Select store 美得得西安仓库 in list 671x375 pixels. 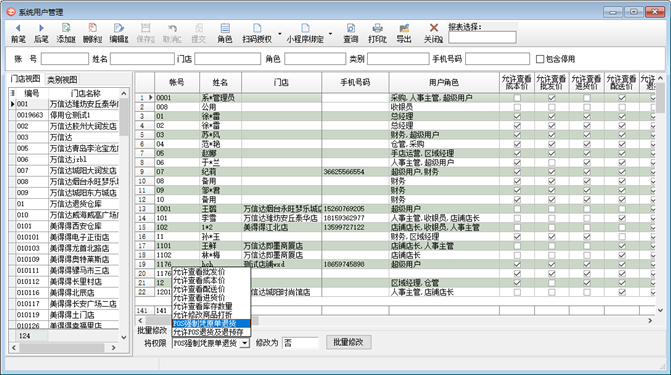[68, 226]
